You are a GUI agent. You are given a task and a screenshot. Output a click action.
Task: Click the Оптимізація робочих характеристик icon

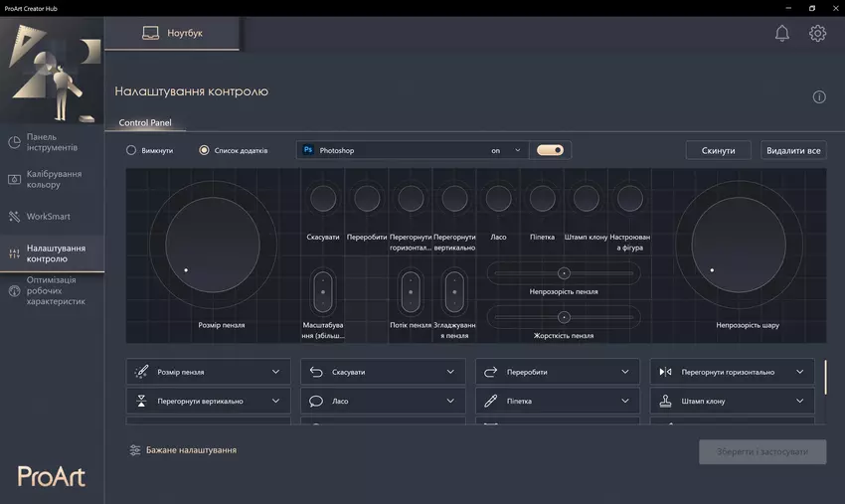coord(14,292)
